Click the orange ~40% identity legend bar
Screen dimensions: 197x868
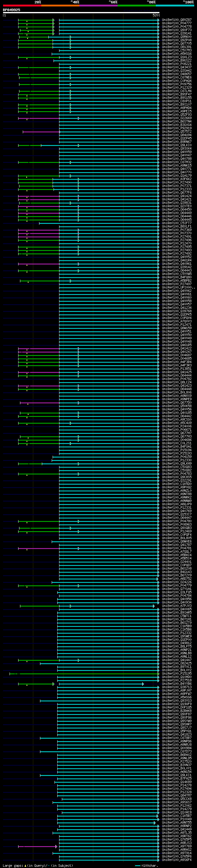(60, 6)
